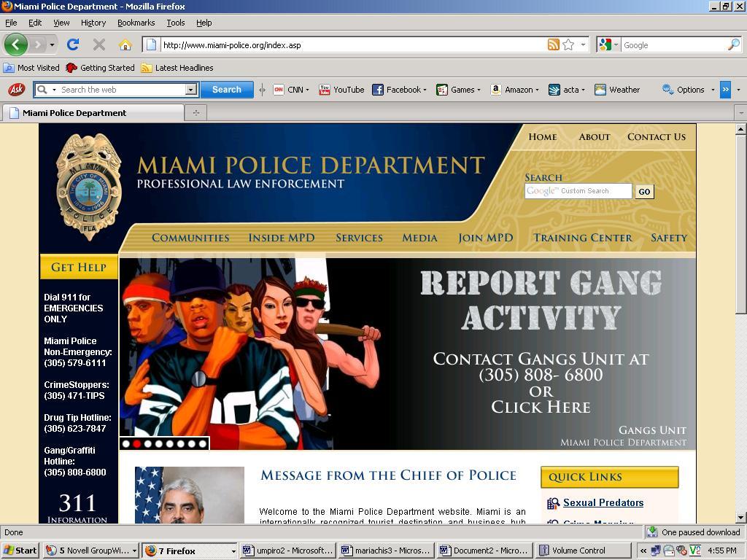Bookmark page with the star icon
The image size is (747, 560).
[x=568, y=44]
